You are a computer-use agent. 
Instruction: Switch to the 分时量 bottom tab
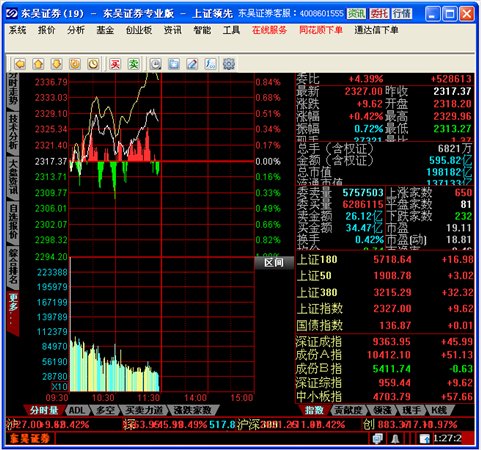tap(44, 410)
